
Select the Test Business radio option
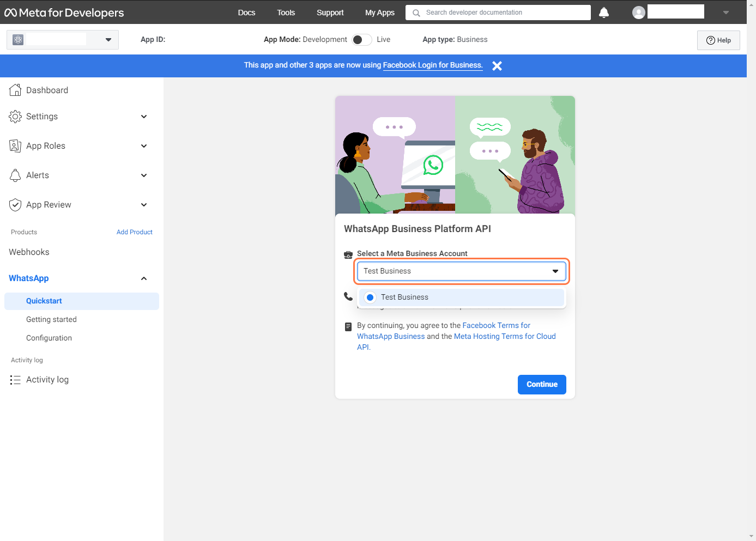pos(370,297)
